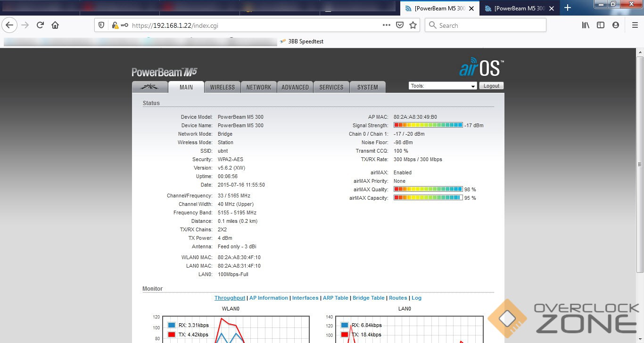The image size is (644, 343).
Task: Switch to the WIRELESS tab
Action: click(222, 87)
